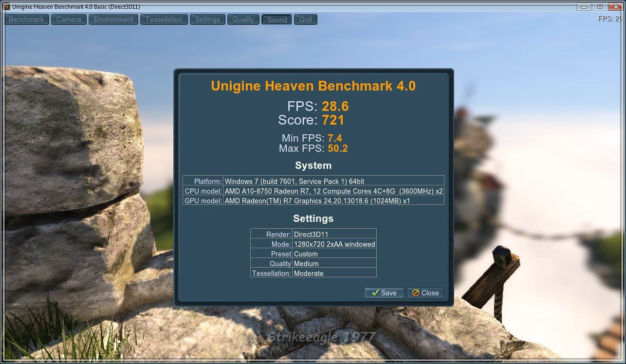Click the System section heading

[313, 165]
